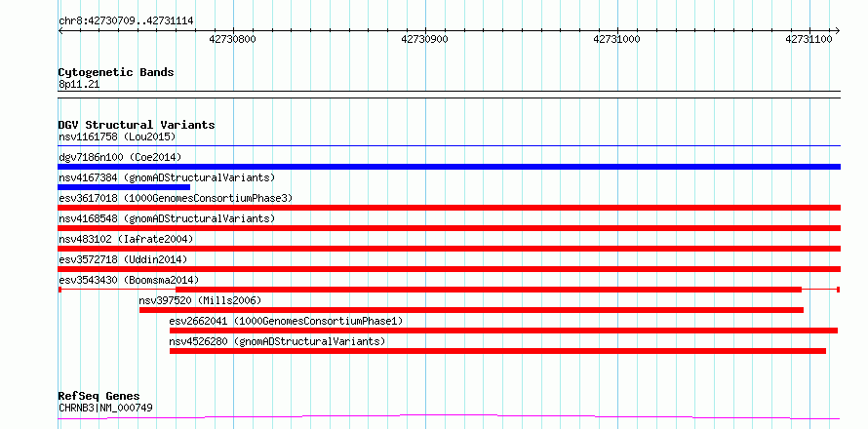
Task: Open variant nsv397520 (Mills2006) label
Action: [x=200, y=300]
